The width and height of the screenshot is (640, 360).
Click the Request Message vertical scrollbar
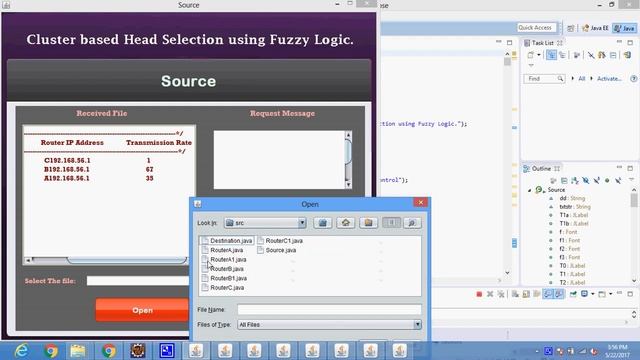348,160
